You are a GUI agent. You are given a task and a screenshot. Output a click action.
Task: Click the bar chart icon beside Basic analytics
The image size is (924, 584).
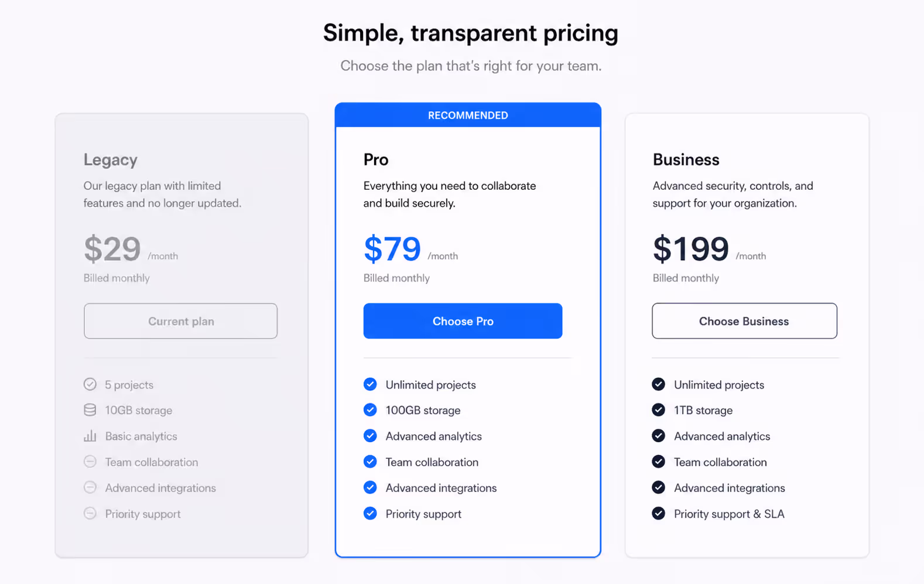90,436
